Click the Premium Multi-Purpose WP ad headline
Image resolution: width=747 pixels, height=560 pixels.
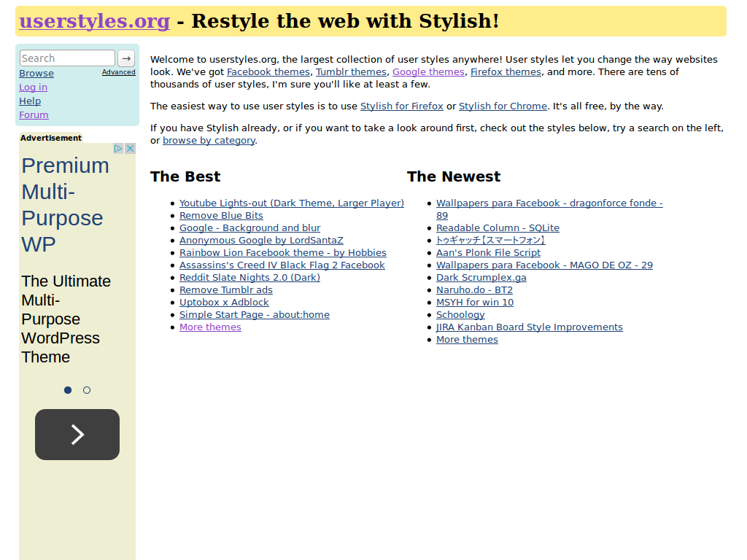[x=65, y=205]
